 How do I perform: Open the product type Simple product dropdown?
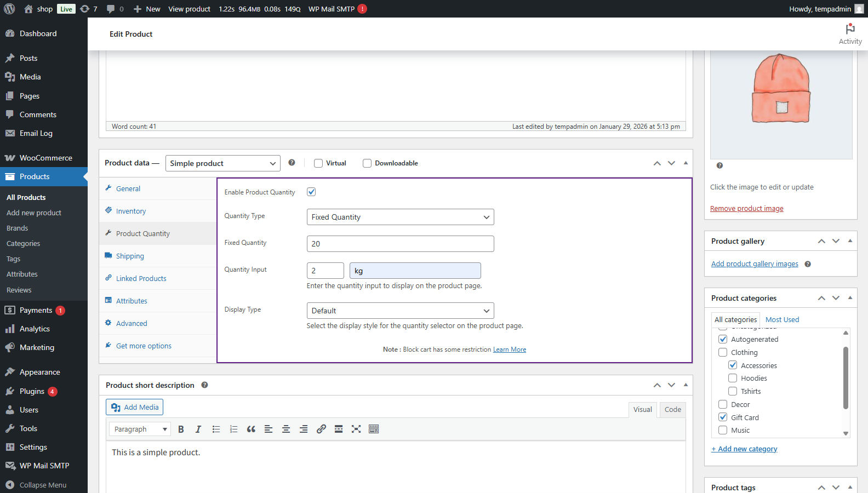tap(222, 163)
